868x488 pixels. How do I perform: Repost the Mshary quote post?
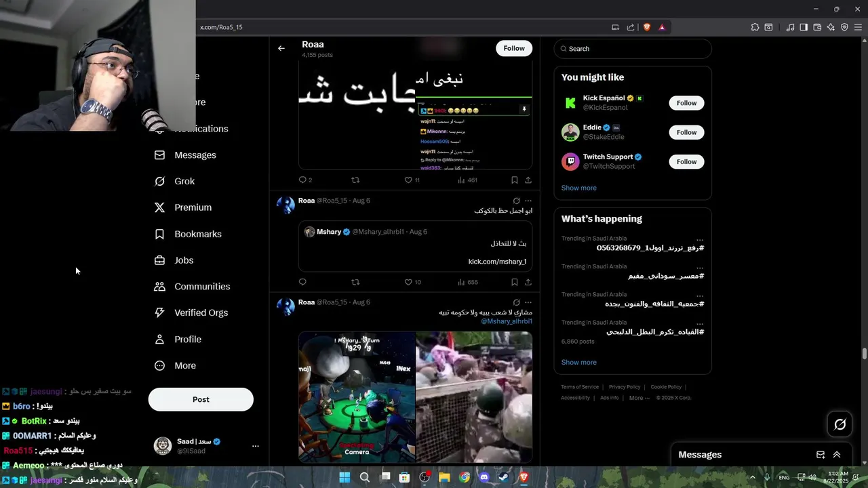(355, 282)
